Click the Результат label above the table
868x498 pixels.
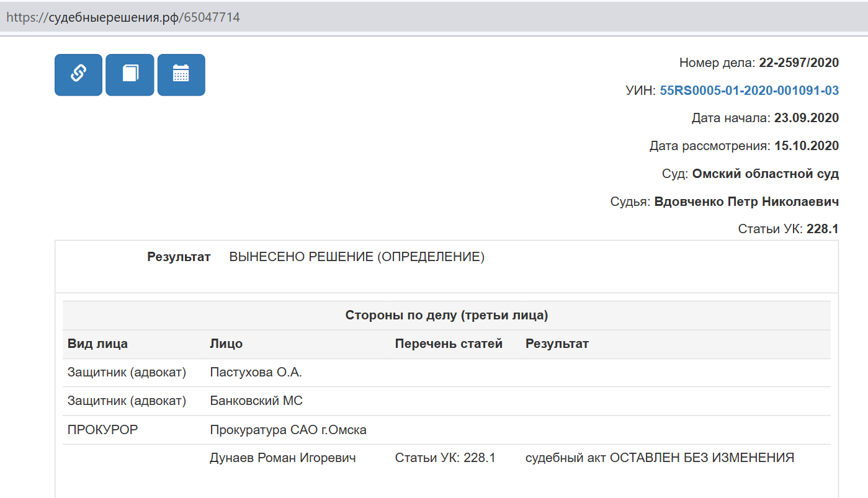pyautogui.click(x=179, y=257)
